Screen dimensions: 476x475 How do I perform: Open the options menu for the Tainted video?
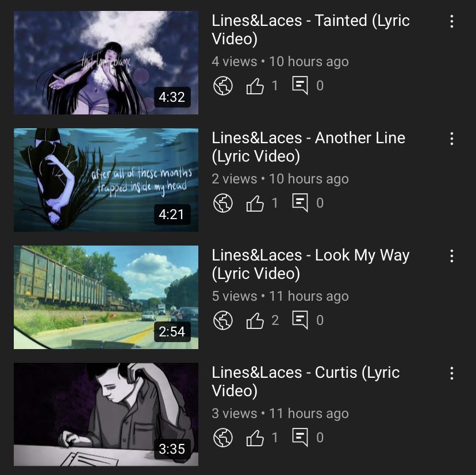pos(452,21)
